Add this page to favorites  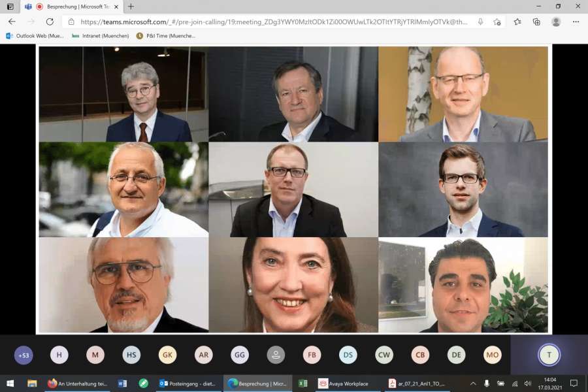[497, 22]
